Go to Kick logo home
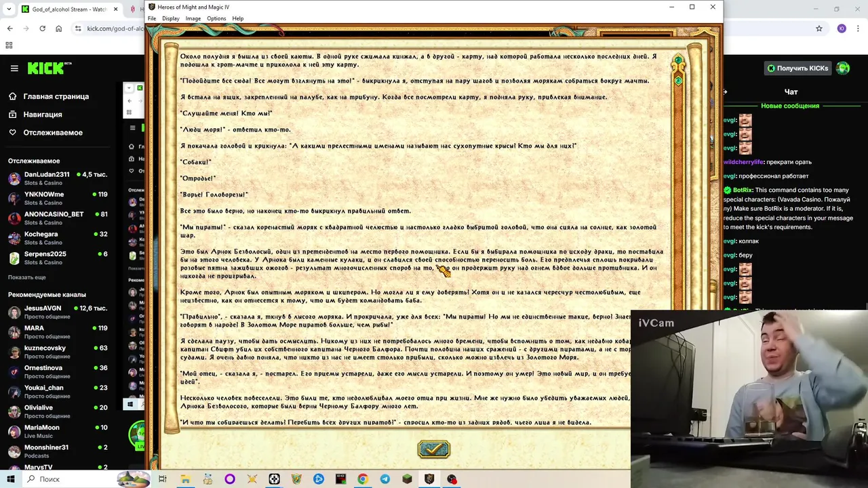The height and width of the screenshot is (488, 868). pos(50,68)
